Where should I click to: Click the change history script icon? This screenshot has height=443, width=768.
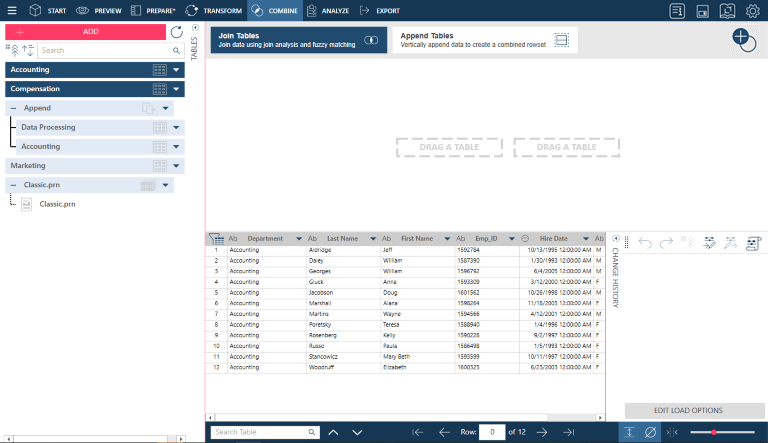753,243
